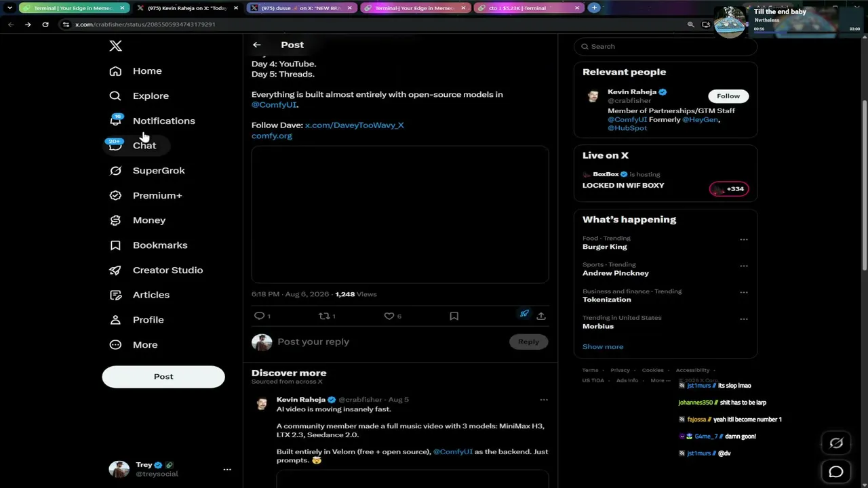868x488 pixels.
Task: Like the post with the heart icon
Action: tap(389, 316)
